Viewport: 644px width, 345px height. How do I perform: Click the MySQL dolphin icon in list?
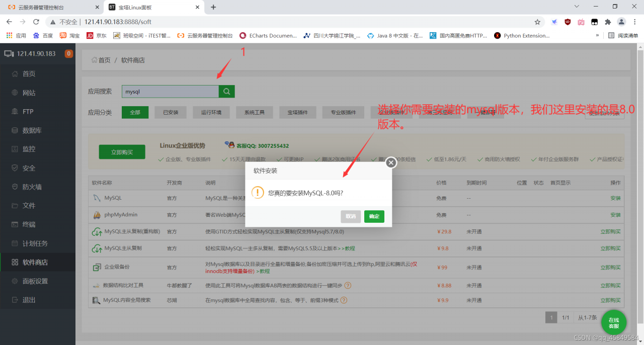97,198
